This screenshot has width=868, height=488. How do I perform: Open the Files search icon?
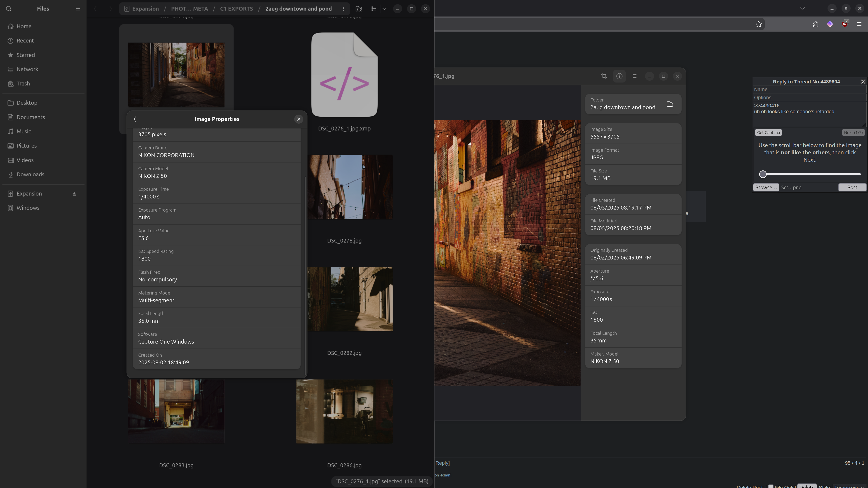tap(9, 9)
